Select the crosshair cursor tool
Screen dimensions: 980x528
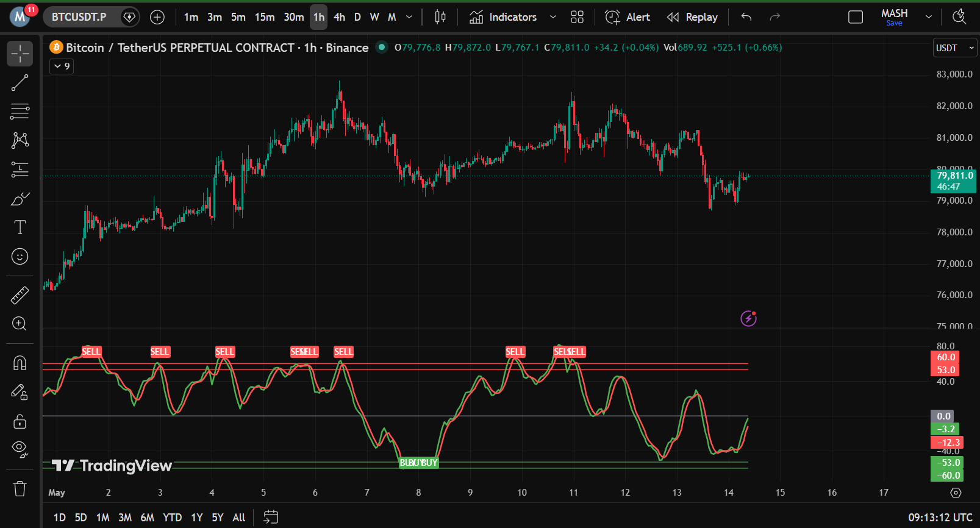pyautogui.click(x=20, y=54)
